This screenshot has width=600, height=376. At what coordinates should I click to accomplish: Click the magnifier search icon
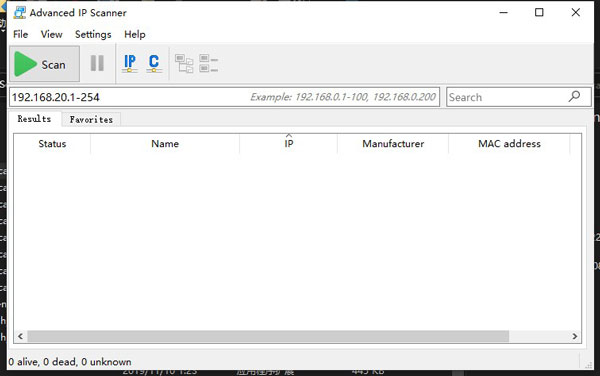click(574, 97)
